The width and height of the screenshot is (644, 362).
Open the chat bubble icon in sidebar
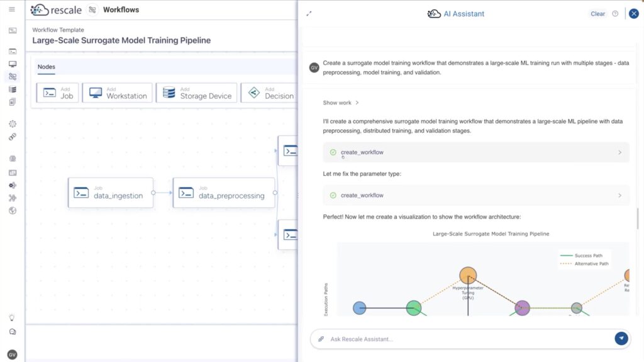(13, 332)
